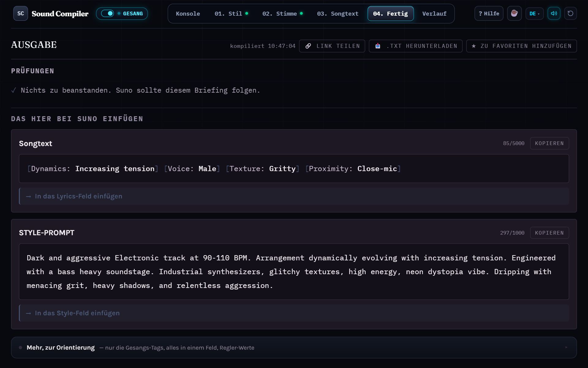Click the 'Increasing tension' dynamics tag

coord(115,169)
